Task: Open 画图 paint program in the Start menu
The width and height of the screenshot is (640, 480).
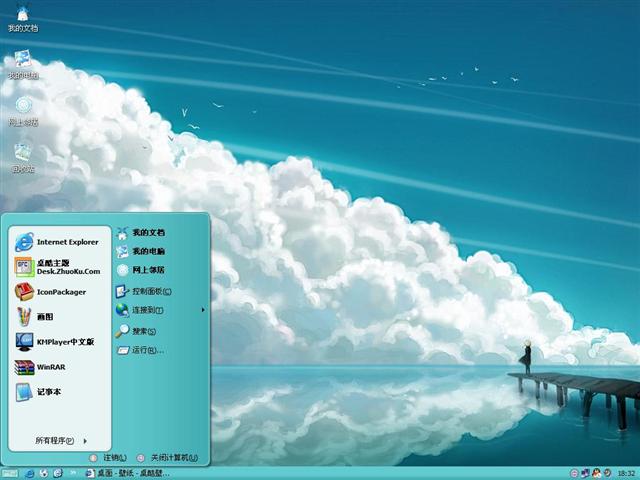Action: coord(34,317)
